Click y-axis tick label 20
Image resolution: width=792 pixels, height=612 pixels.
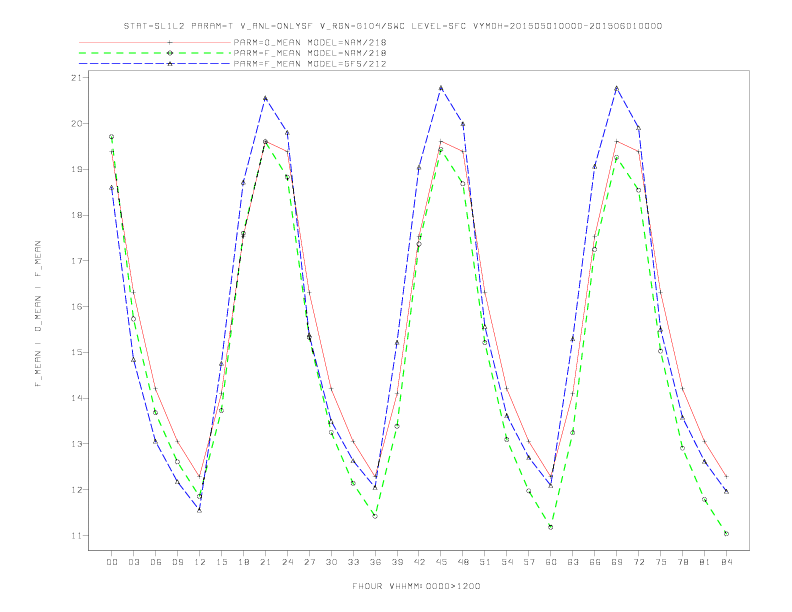coord(77,123)
